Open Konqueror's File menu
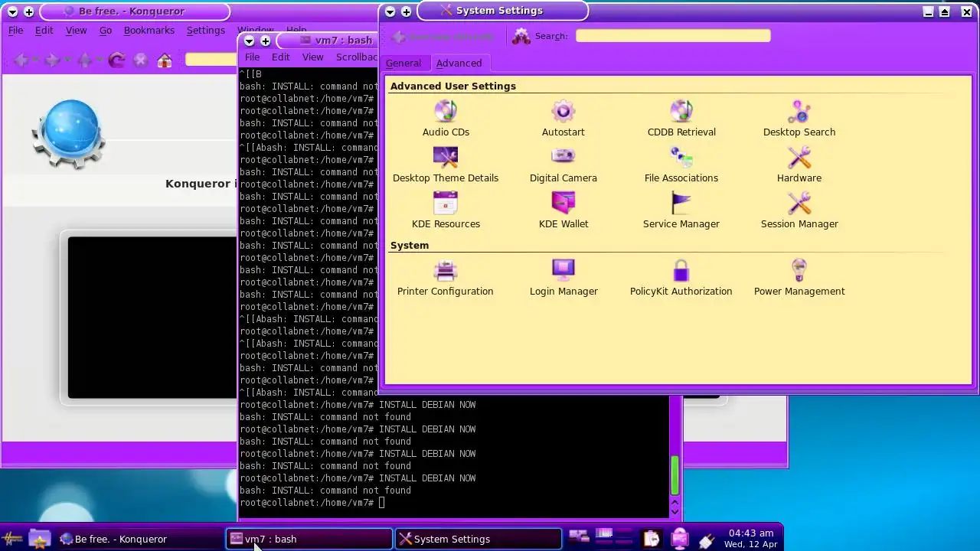 15,31
